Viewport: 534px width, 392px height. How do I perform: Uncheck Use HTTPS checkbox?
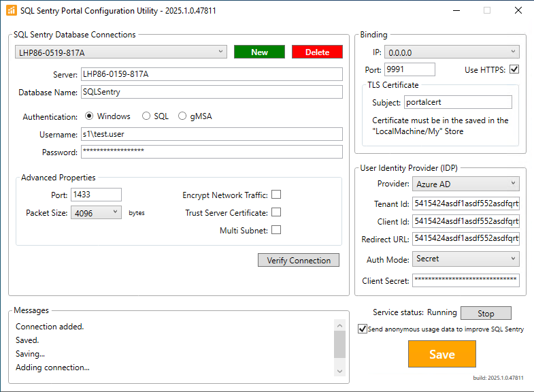[x=514, y=69]
